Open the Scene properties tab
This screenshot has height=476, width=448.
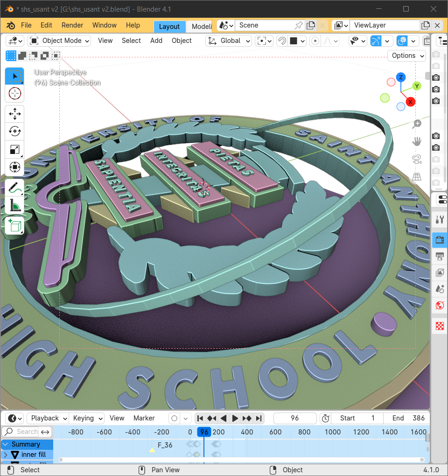point(440,289)
